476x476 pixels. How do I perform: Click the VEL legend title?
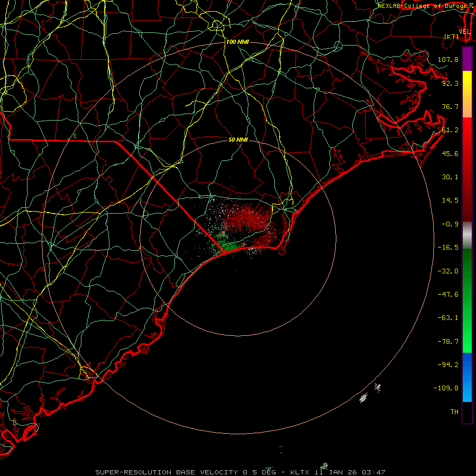[464, 32]
